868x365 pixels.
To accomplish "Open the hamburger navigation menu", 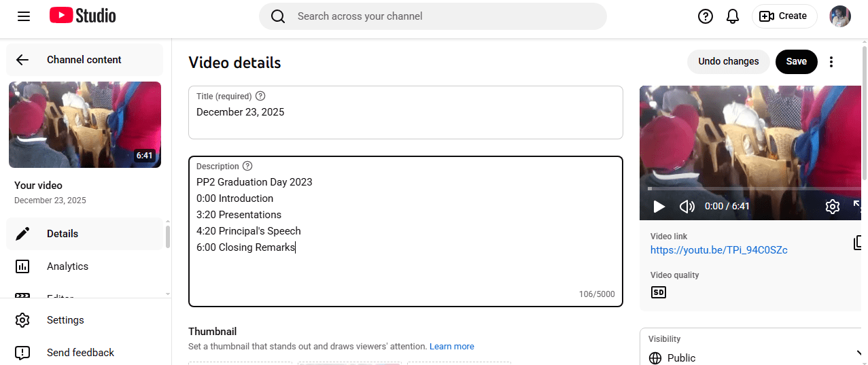I will [24, 16].
